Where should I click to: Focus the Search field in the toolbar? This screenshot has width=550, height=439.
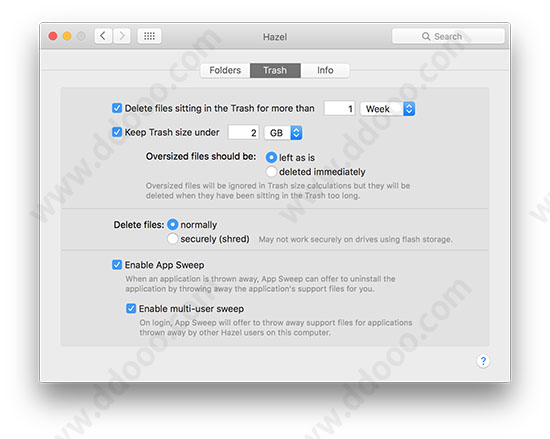(x=448, y=36)
